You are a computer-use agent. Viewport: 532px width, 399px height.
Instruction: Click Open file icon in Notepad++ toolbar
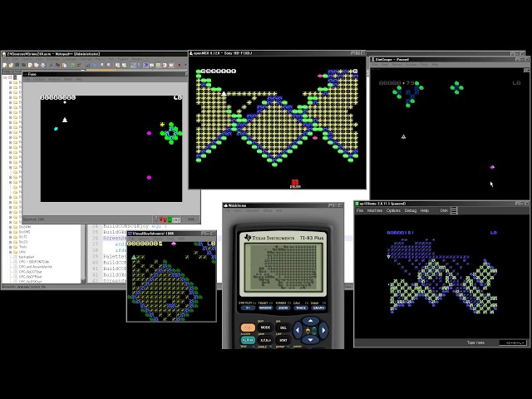(x=11, y=65)
